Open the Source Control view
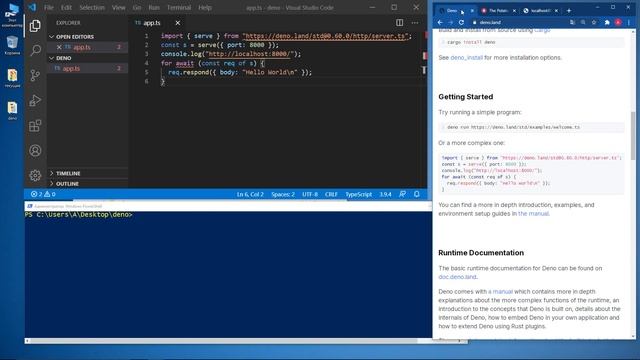The image size is (640, 360). point(35,75)
